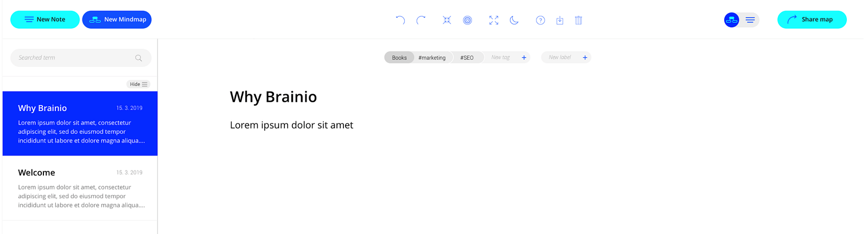Click the redo arrow icon
The width and height of the screenshot is (868, 234).
(421, 20)
